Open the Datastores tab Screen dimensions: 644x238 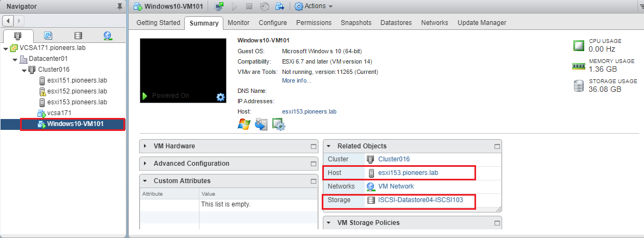pos(396,23)
